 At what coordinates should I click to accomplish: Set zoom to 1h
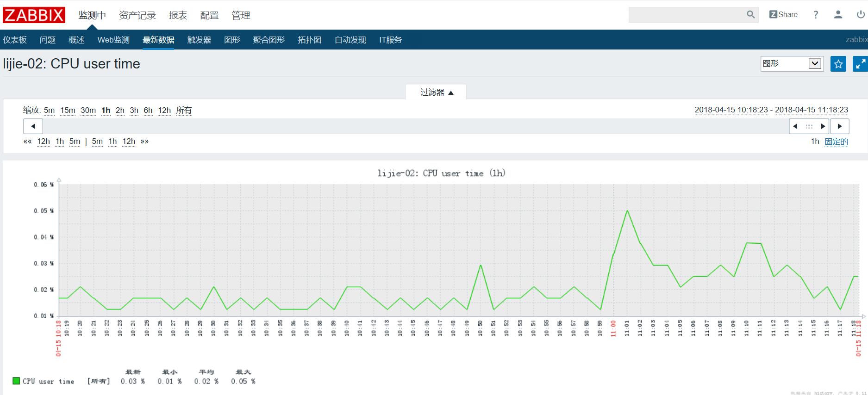(106, 110)
